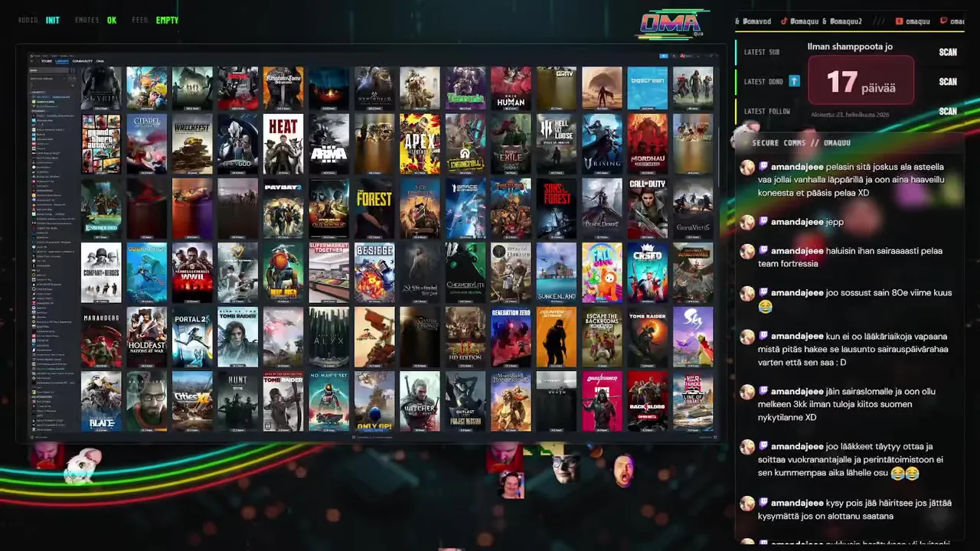This screenshot has width=980, height=551.
Task: Open the Arma 3 cover
Action: point(328,144)
